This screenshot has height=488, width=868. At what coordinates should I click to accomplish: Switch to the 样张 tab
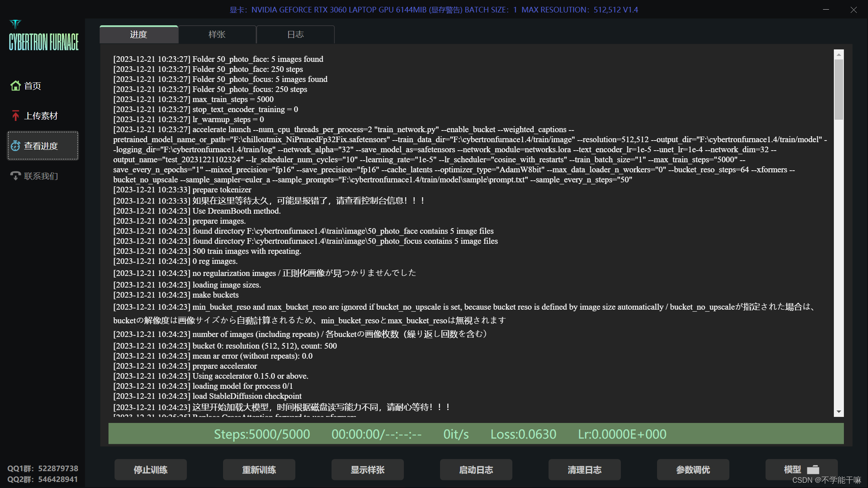(217, 35)
